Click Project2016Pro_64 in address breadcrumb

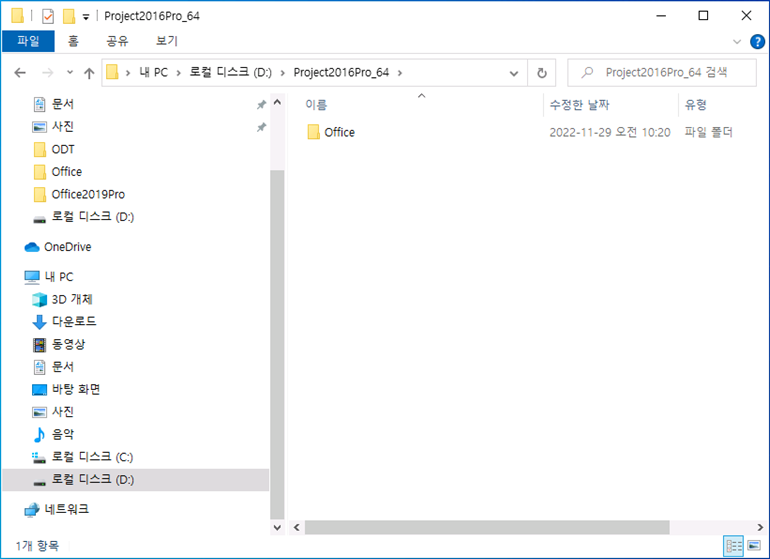[x=341, y=73]
